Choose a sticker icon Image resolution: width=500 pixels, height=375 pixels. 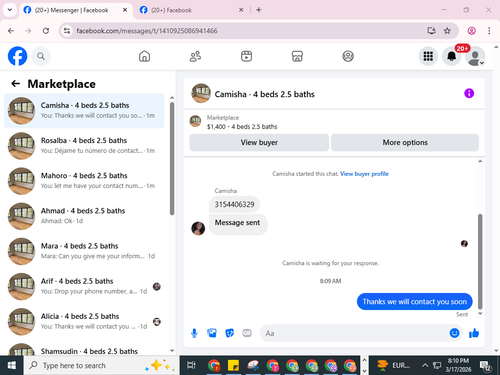pos(230,333)
